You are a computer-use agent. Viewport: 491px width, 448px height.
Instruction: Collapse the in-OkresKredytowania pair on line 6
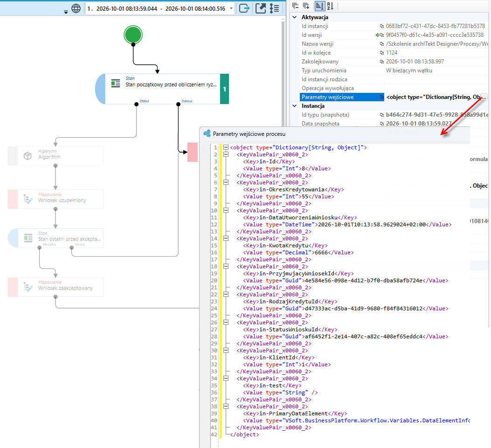coord(226,182)
